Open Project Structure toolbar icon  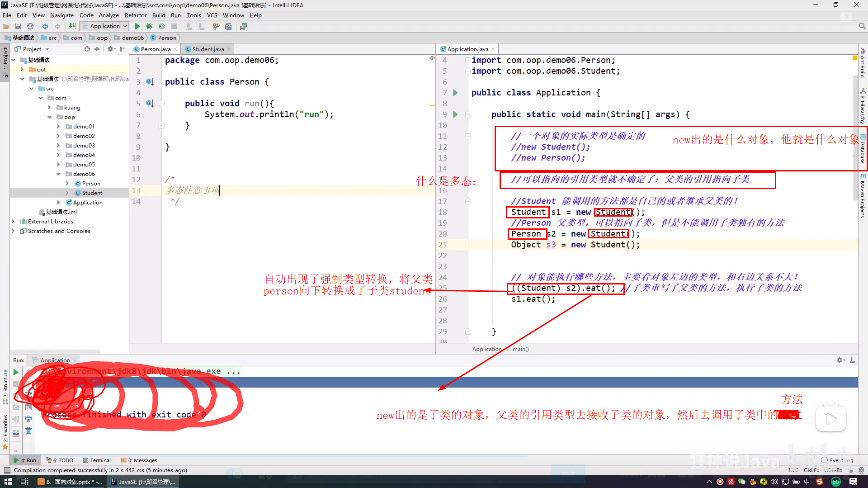[228, 26]
